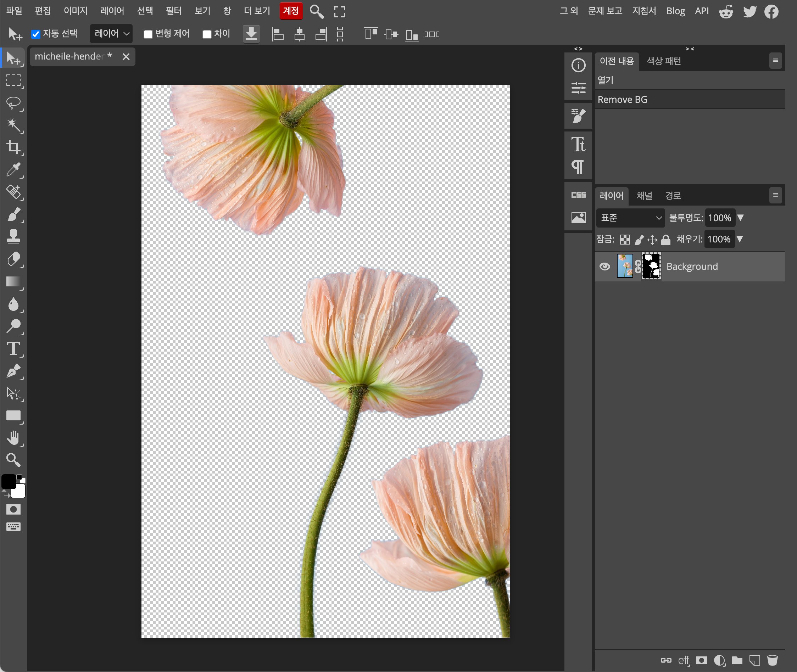The height and width of the screenshot is (672, 797).
Task: Open the 필터 menu
Action: [x=173, y=11]
